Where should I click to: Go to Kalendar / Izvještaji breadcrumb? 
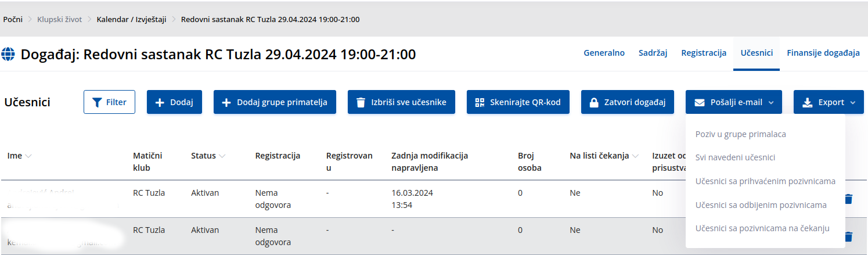pos(131,19)
